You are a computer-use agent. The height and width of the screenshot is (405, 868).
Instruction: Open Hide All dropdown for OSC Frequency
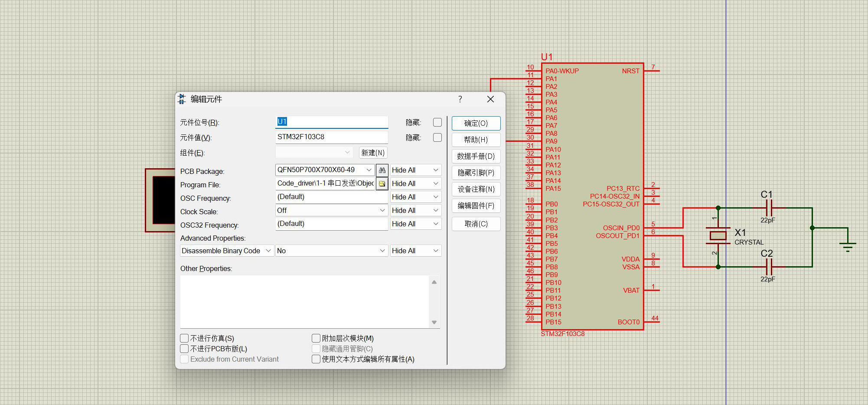(416, 197)
